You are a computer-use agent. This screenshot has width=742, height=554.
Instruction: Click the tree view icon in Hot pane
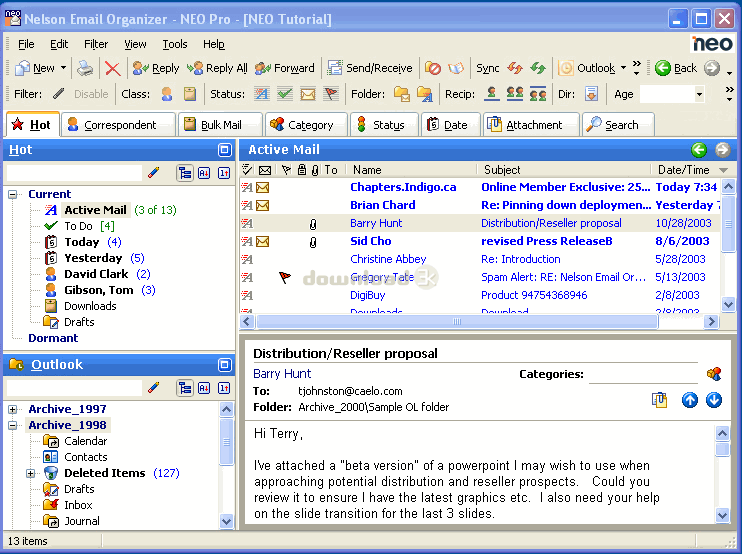pyautogui.click(x=185, y=173)
